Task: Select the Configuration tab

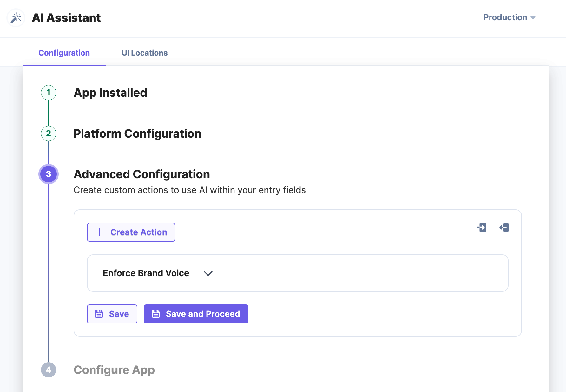Action: (64, 53)
